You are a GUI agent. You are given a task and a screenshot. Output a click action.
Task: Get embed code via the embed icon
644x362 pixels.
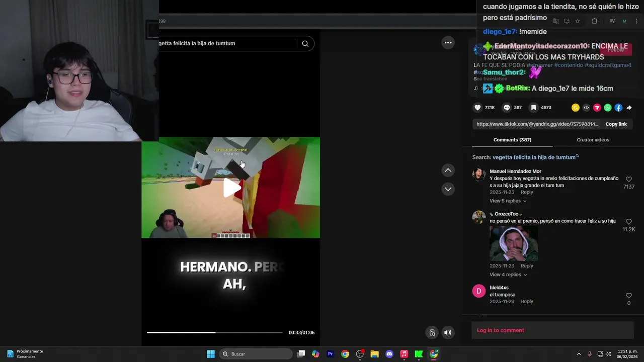(x=586, y=108)
